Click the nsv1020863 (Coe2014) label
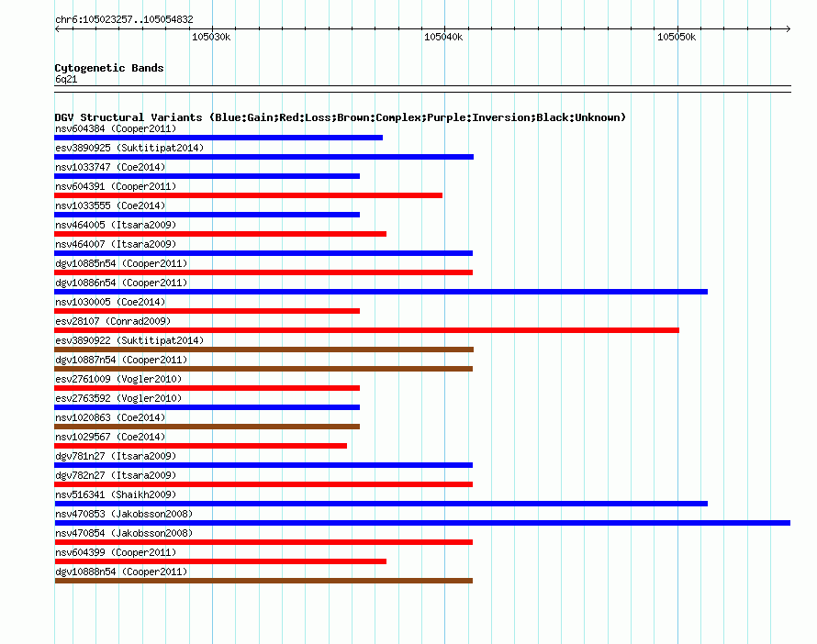Image resolution: width=817 pixels, height=644 pixels. coord(110,417)
